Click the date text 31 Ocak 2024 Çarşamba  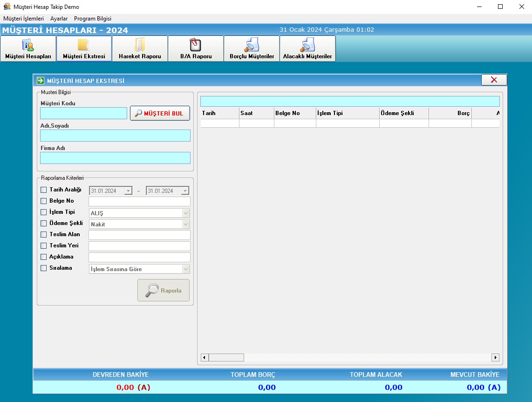click(317, 30)
